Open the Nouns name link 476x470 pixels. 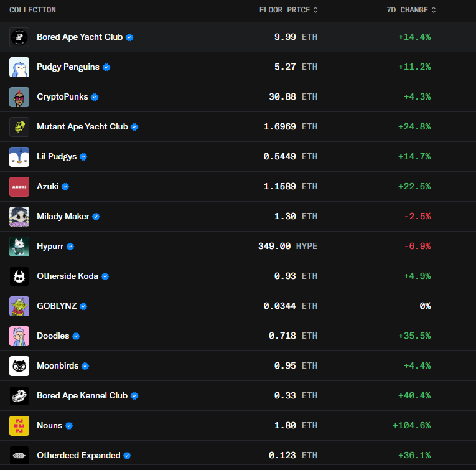[50, 425]
